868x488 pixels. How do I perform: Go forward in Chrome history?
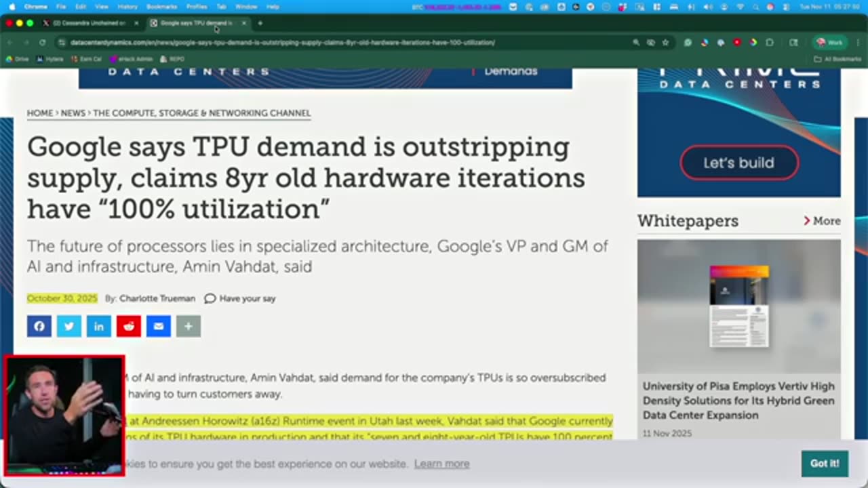tap(26, 42)
